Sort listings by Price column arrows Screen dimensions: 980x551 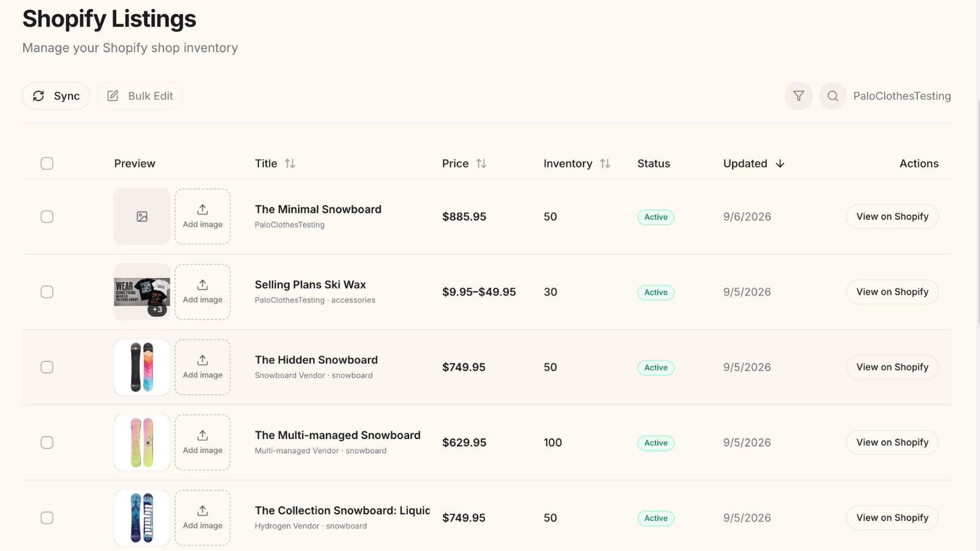click(481, 163)
